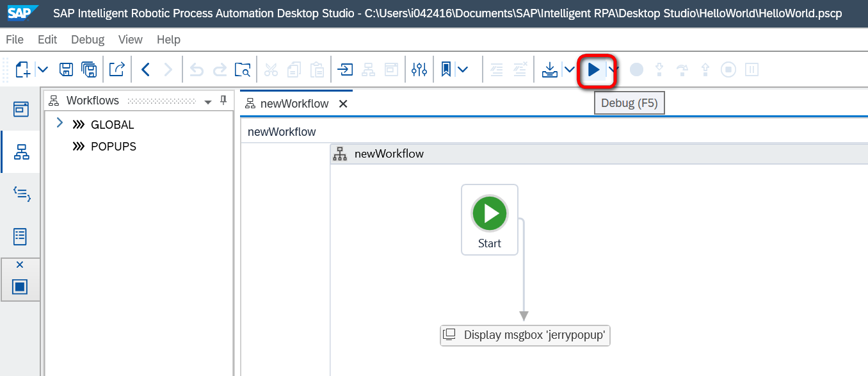Open the New item dropdown arrow
The height and width of the screenshot is (376, 868).
[43, 69]
